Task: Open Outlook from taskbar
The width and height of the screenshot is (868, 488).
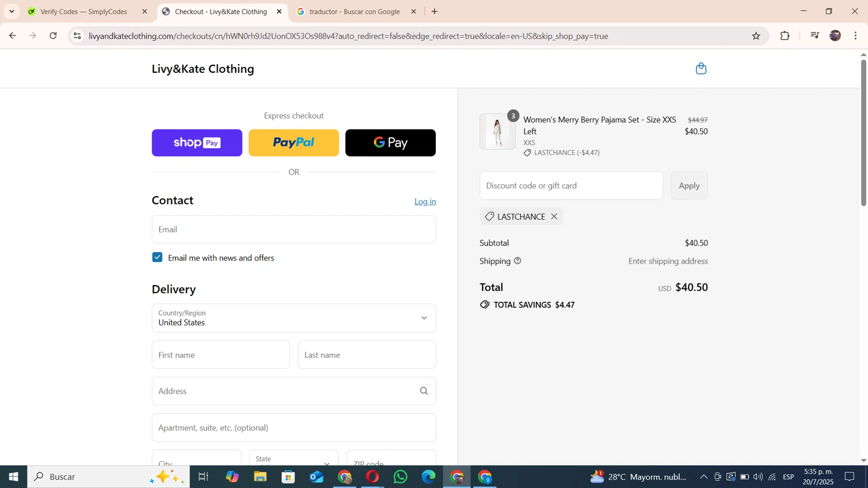Action: point(316,477)
